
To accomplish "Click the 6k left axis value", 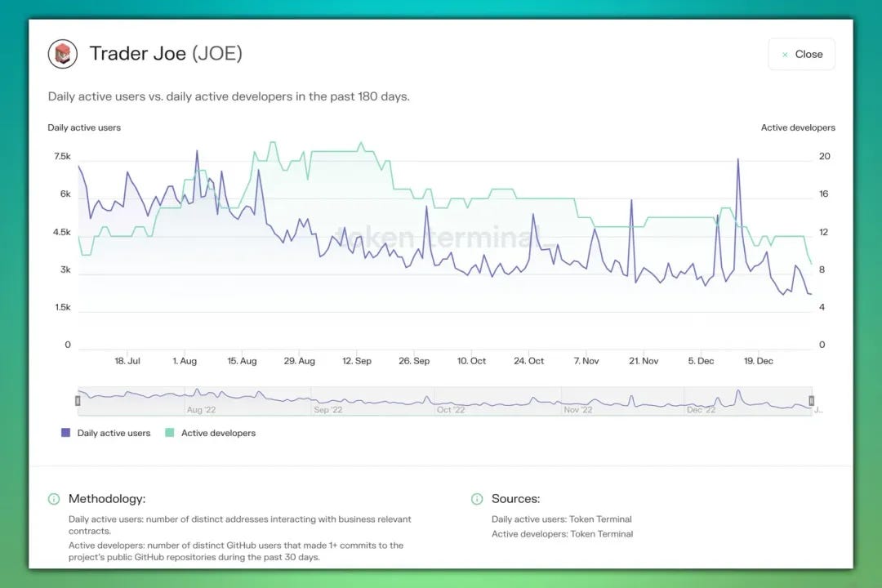I will click(x=65, y=194).
